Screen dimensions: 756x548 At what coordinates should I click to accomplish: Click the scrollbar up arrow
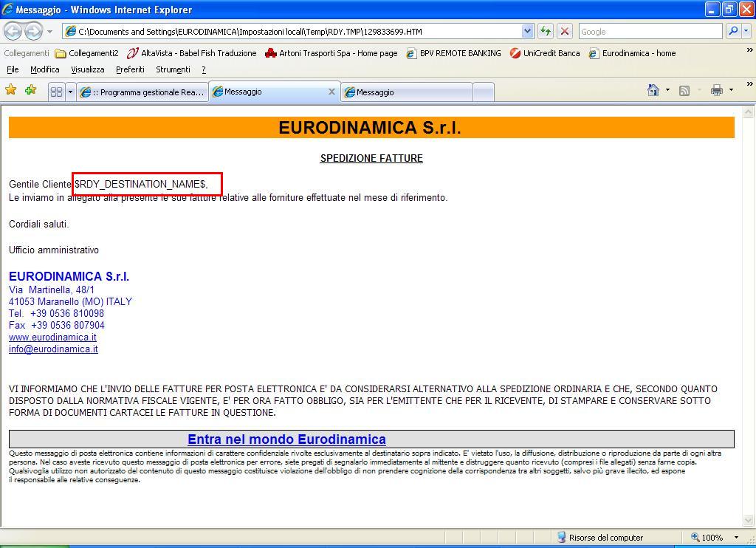click(749, 112)
